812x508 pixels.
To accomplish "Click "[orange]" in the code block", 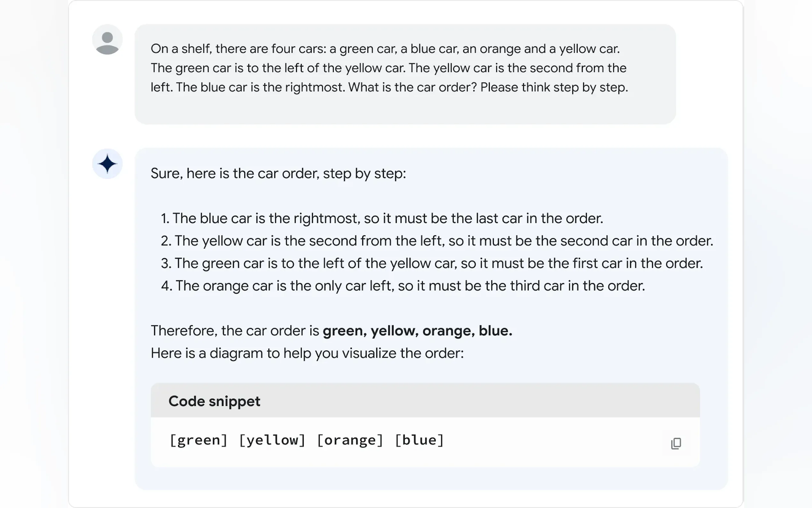I will [350, 440].
